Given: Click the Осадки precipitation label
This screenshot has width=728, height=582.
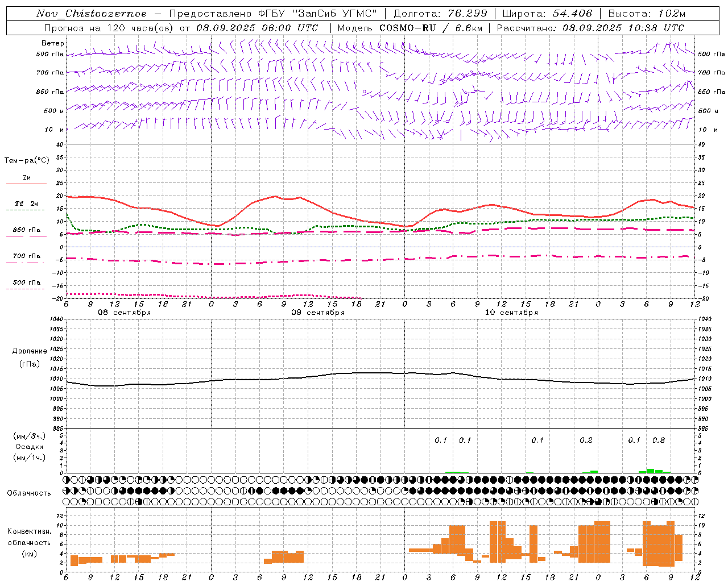Looking at the screenshot, I should [x=29, y=447].
